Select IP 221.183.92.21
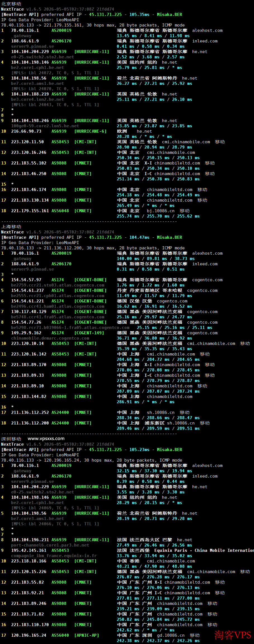Image resolution: width=254 pixels, height=644 pixels. point(27,593)
